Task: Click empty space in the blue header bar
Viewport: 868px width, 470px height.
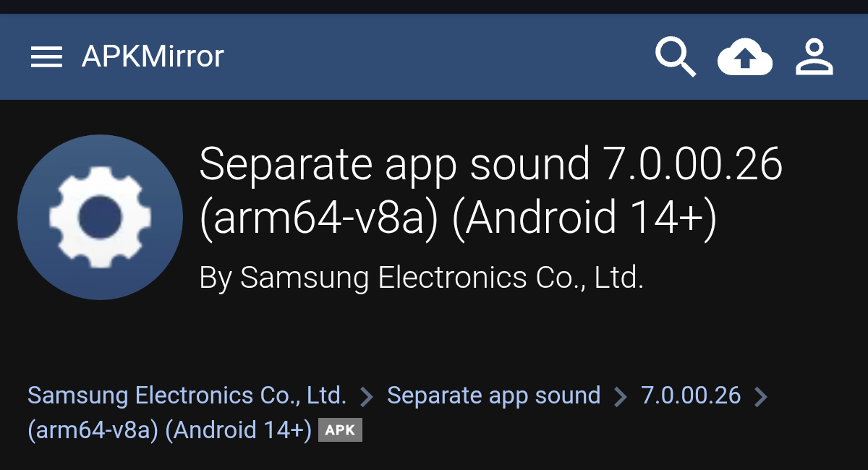Action: click(x=434, y=57)
